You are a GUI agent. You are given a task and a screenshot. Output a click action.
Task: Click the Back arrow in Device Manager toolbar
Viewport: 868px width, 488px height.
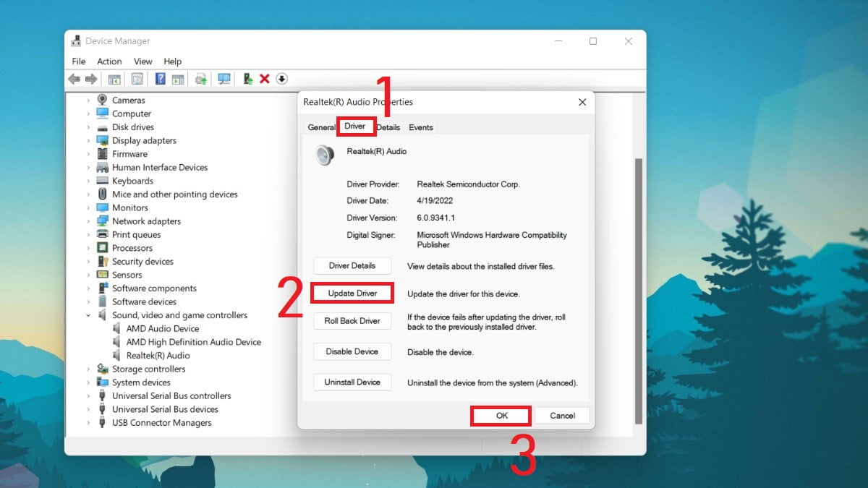(74, 79)
